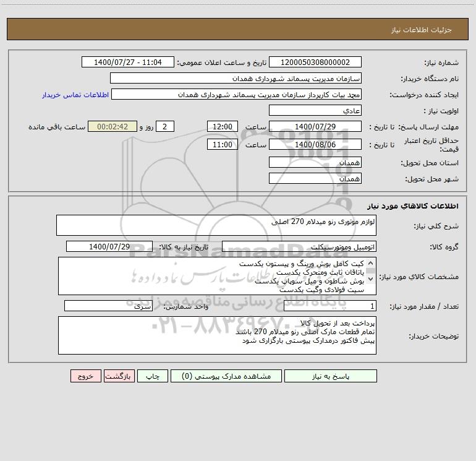Click note line پیش فاکتور درمدارک پیوستی بارگزاری شود

(x=308, y=341)
